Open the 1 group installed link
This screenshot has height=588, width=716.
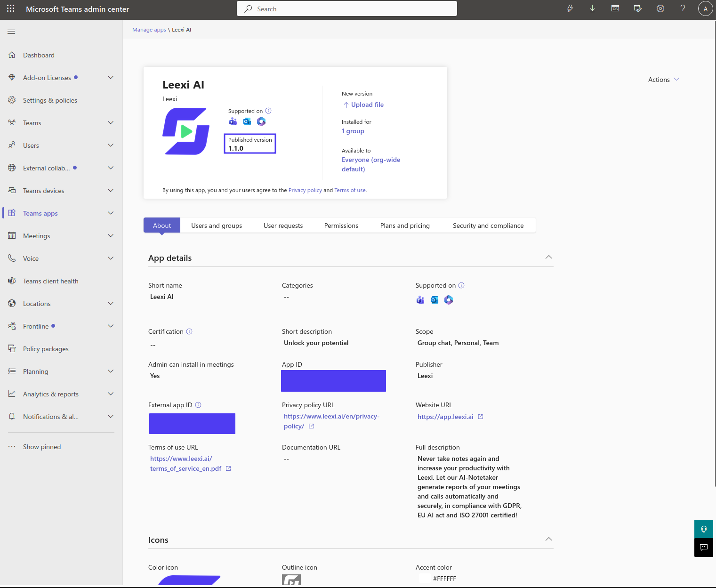tap(353, 131)
